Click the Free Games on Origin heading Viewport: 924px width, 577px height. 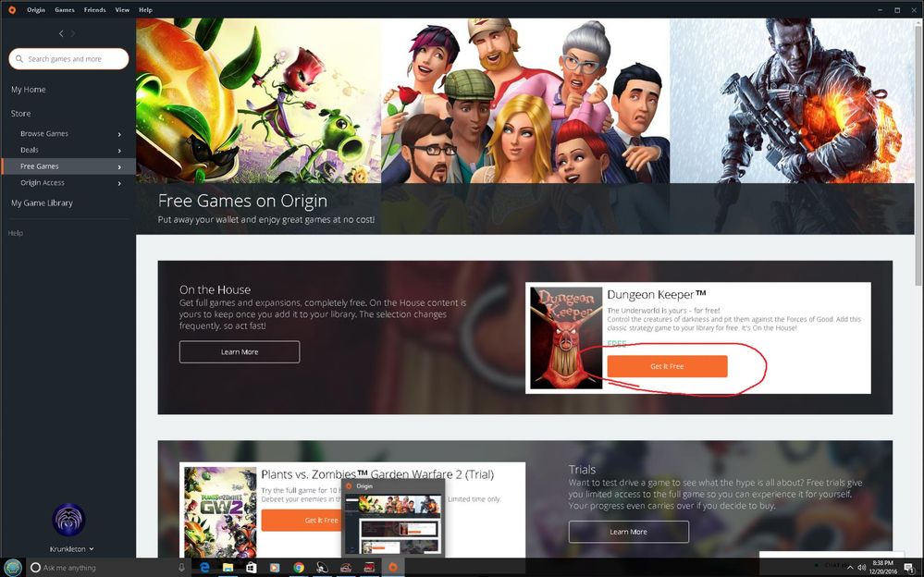click(x=242, y=201)
